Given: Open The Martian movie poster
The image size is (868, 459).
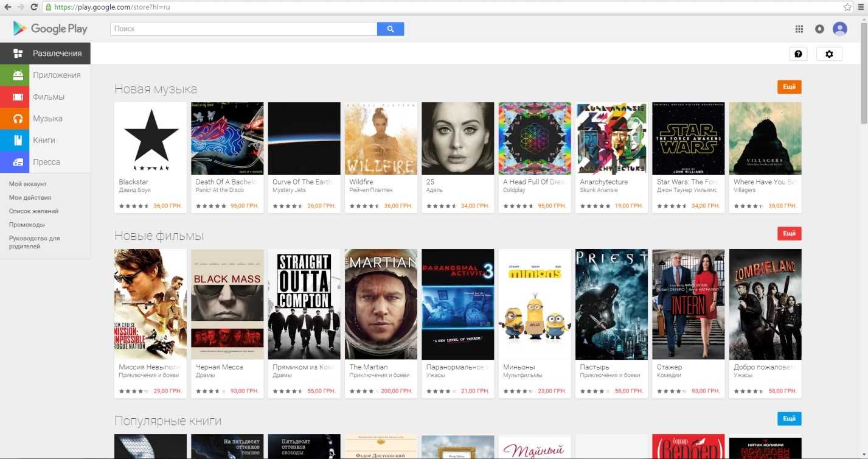Looking at the screenshot, I should 381,304.
